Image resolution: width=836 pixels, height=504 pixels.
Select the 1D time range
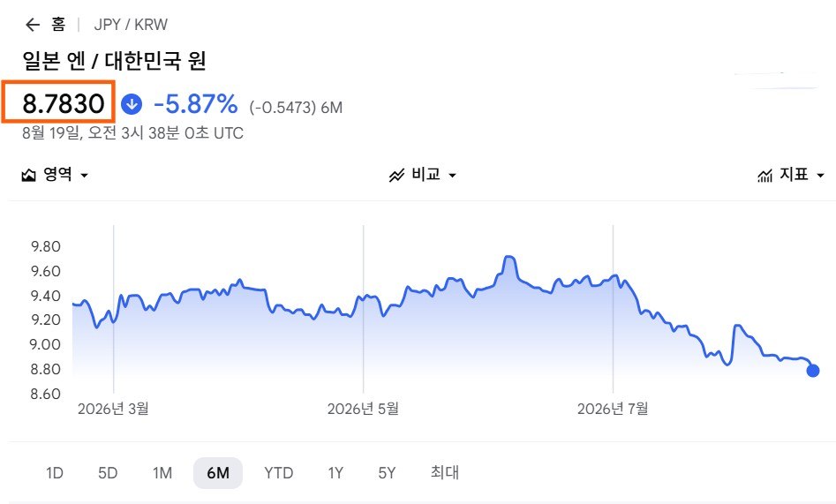[55, 473]
